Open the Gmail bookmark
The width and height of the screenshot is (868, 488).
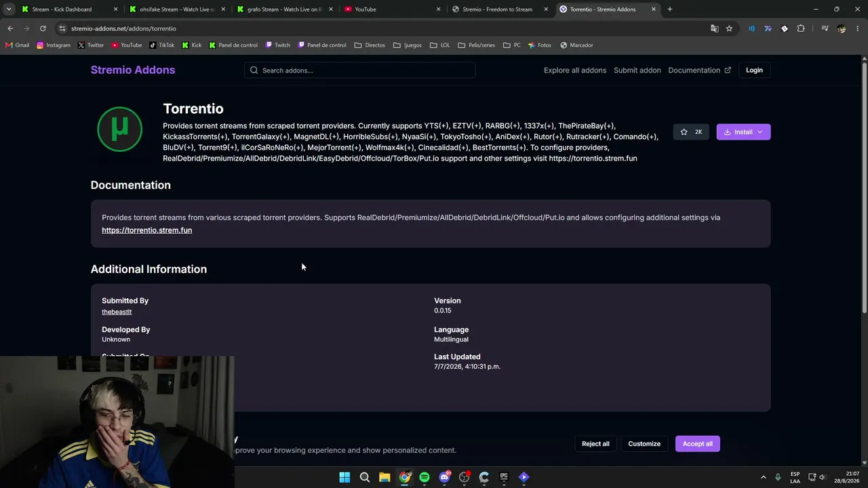[18, 45]
